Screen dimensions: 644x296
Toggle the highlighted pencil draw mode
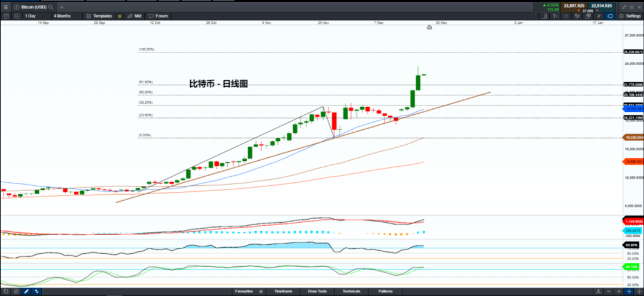pyautogui.click(x=26, y=291)
